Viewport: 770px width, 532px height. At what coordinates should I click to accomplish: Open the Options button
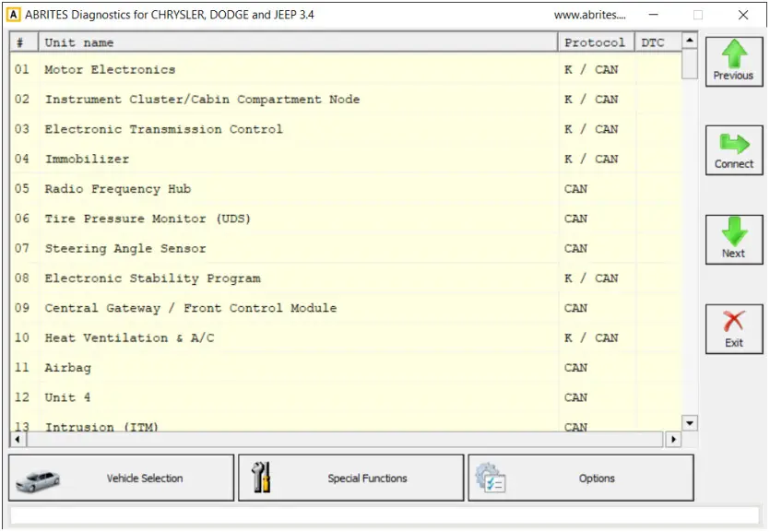[x=581, y=478]
